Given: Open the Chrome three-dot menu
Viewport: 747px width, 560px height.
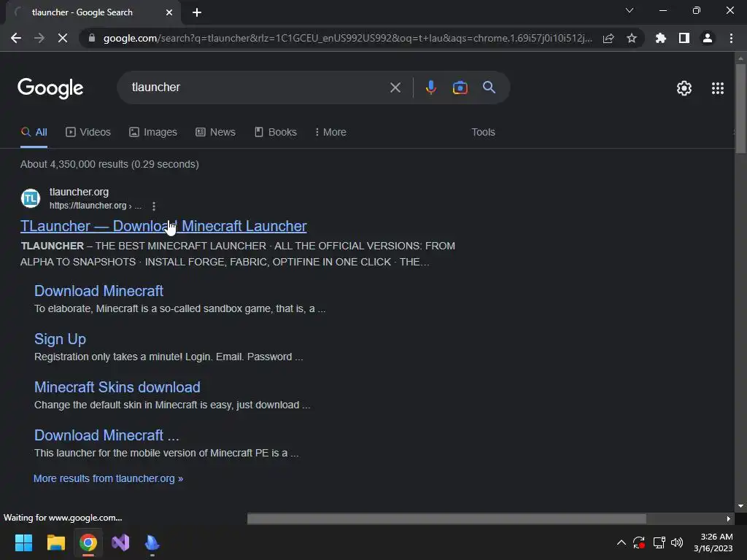Looking at the screenshot, I should [x=731, y=38].
